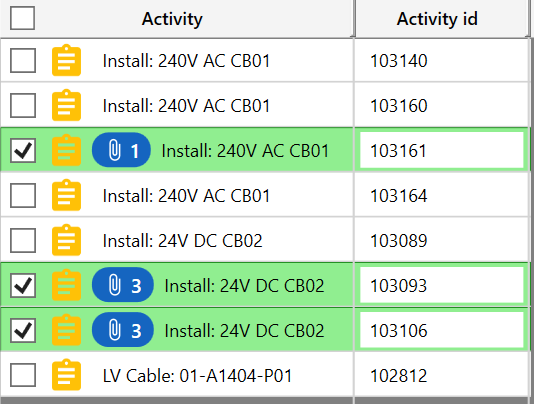Click clipboard icon for activity 103164
The width and height of the screenshot is (534, 404).
coord(66,195)
